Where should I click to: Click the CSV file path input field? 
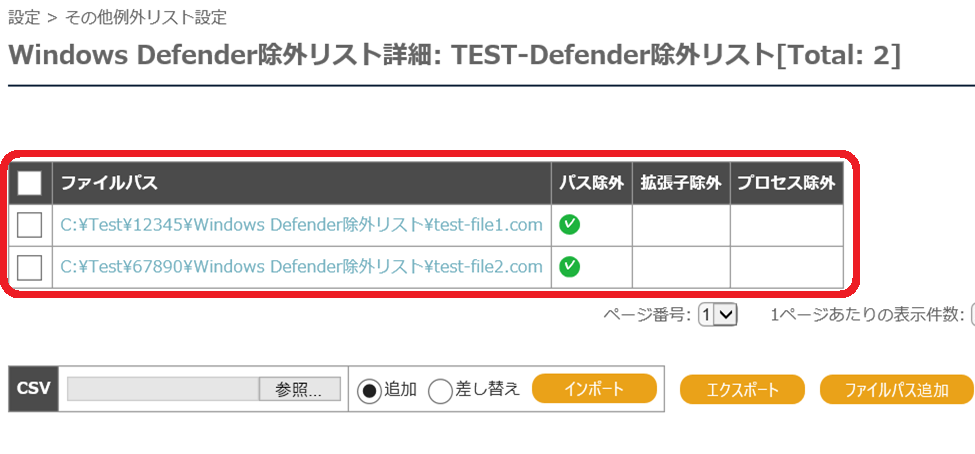click(163, 389)
